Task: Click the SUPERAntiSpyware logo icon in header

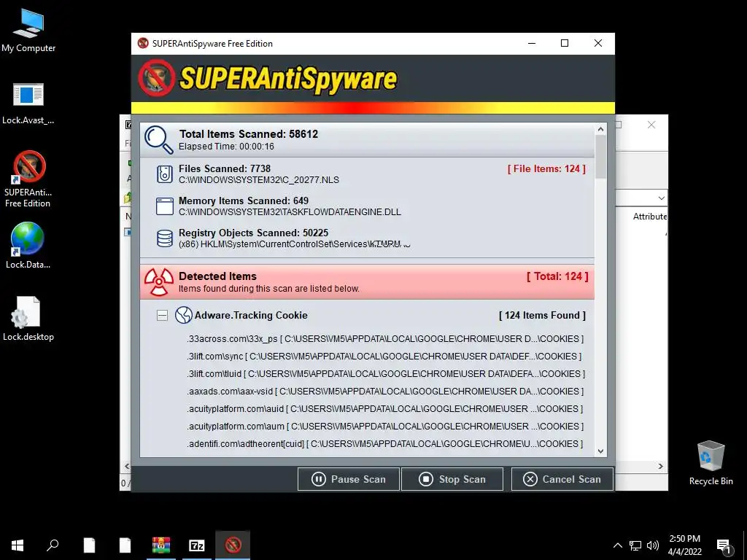Action: 157,78
